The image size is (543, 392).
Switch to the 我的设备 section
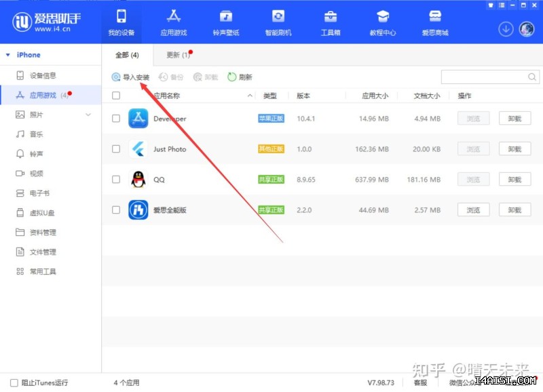click(x=122, y=21)
